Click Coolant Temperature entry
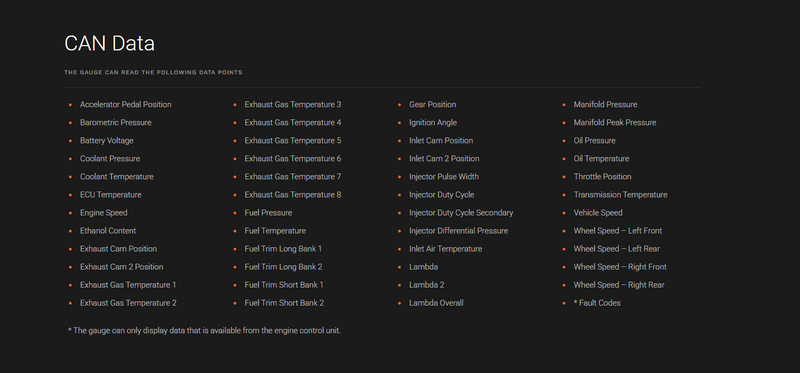 pyautogui.click(x=117, y=177)
